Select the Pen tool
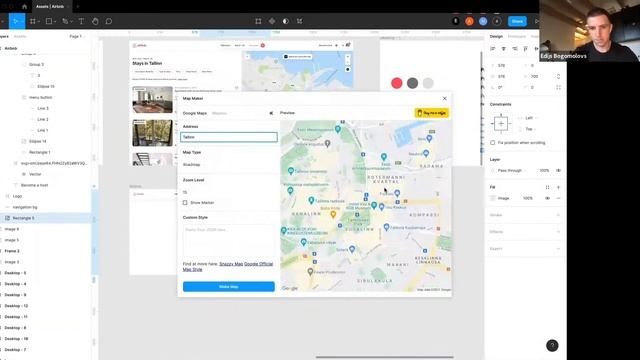The height and width of the screenshot is (360, 640). [x=65, y=21]
